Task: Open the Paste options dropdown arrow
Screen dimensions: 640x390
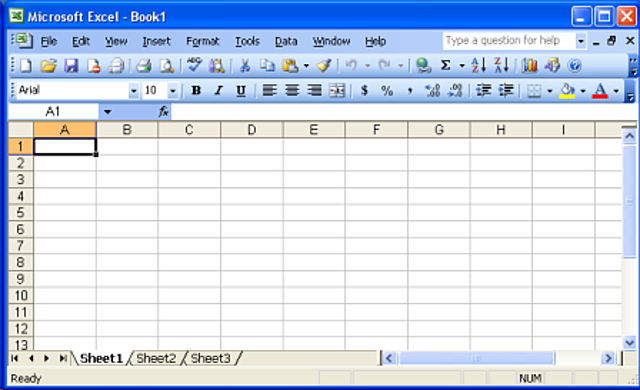Action: 306,66
